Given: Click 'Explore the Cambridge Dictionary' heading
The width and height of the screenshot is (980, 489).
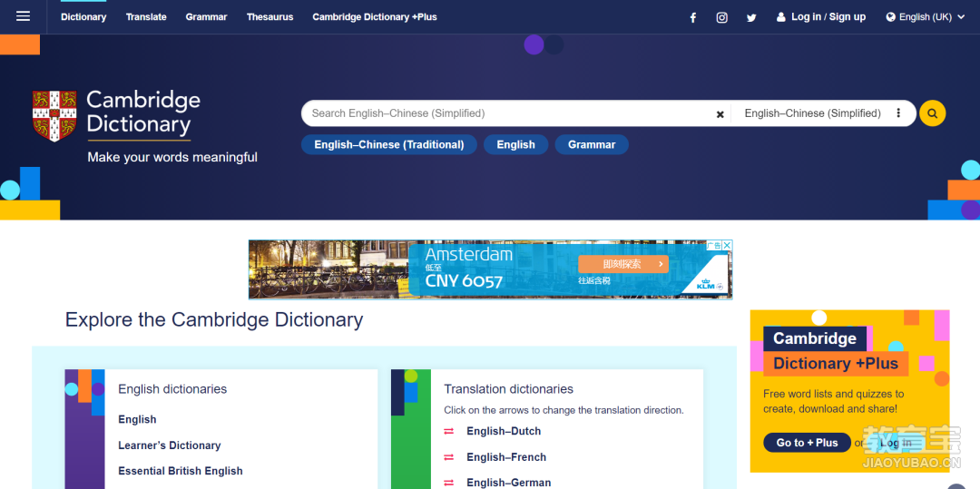Looking at the screenshot, I should coord(214,319).
